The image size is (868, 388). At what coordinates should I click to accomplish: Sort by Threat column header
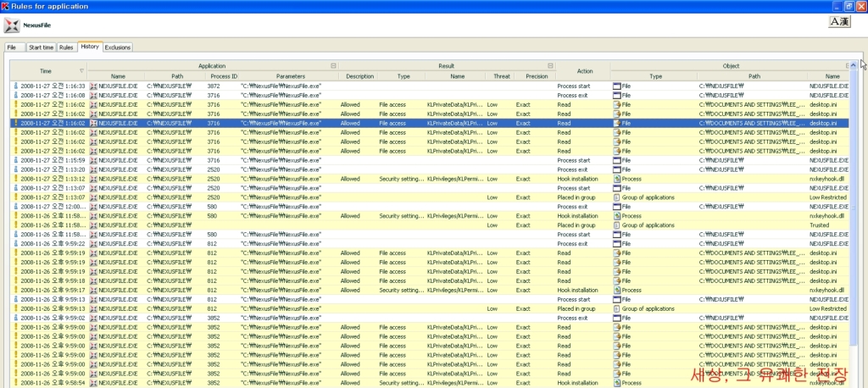[502, 76]
